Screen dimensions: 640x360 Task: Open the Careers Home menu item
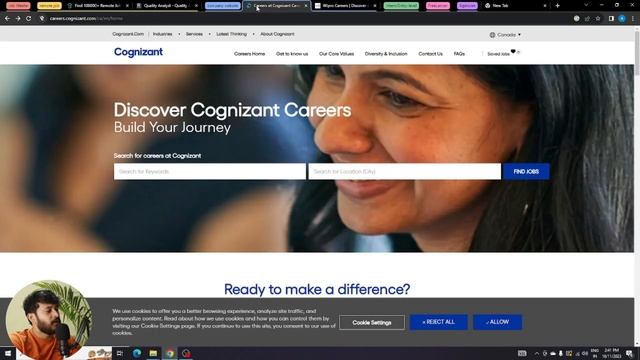coord(249,54)
